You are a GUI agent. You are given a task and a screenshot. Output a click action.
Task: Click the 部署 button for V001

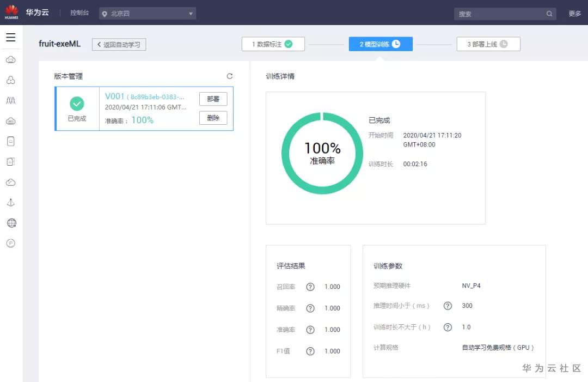(x=213, y=99)
